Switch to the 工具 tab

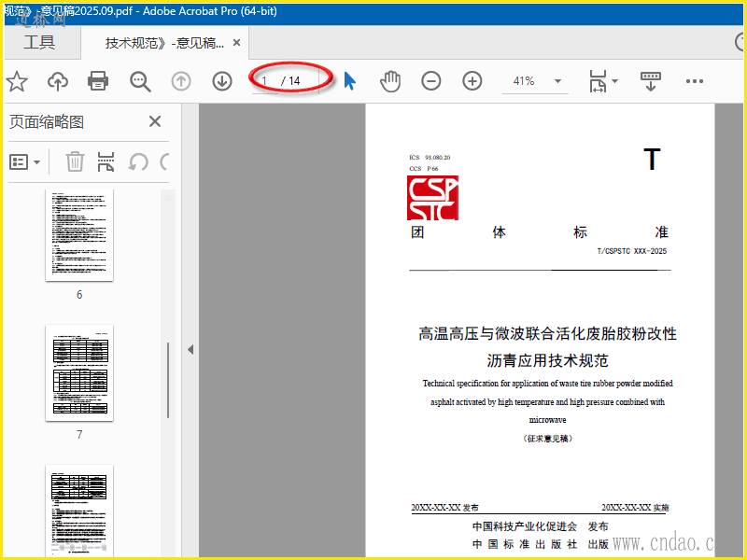(40, 42)
